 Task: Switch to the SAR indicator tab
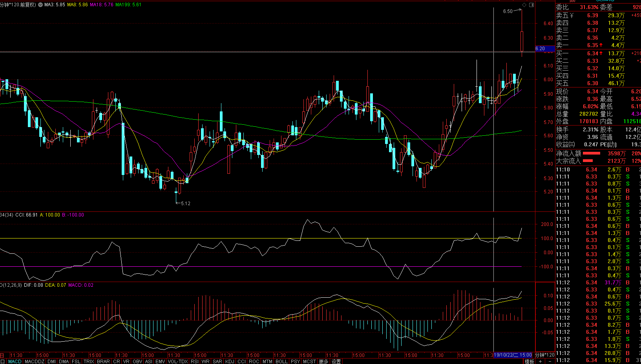tap(217, 361)
